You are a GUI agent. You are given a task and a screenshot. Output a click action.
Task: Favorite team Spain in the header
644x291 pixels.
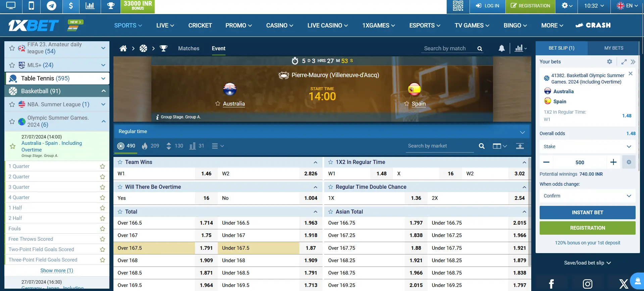407,104
